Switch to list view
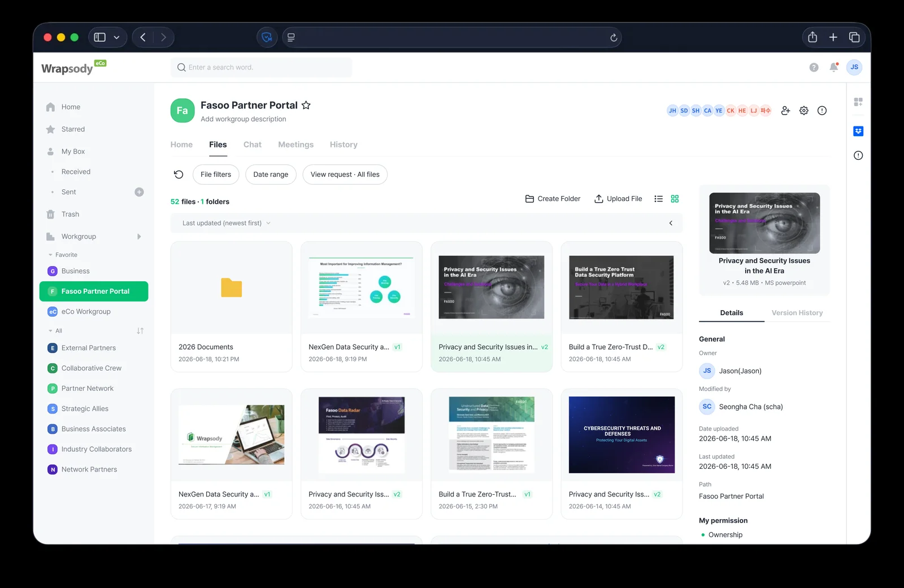 [658, 199]
